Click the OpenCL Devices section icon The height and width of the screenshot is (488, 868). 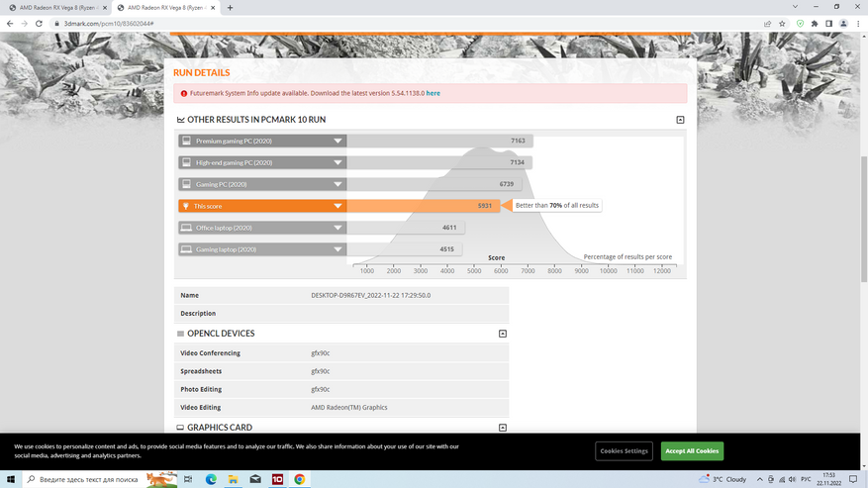180,334
